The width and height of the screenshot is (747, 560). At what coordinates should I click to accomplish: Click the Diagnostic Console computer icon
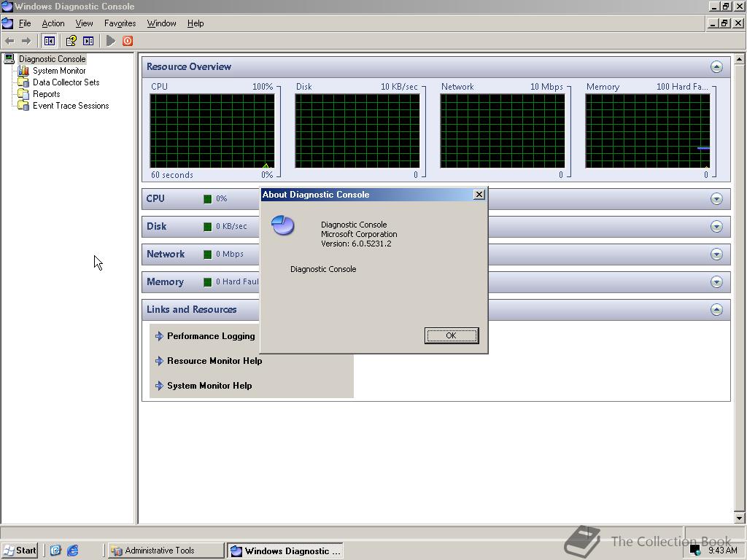tap(9, 59)
